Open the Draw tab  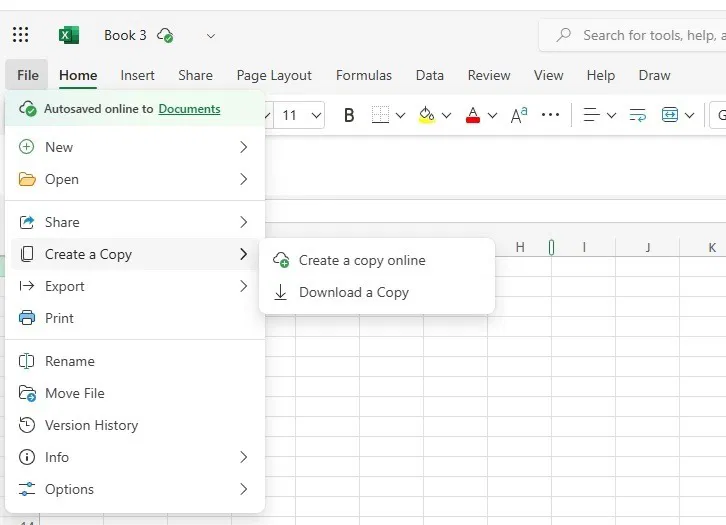pos(654,75)
